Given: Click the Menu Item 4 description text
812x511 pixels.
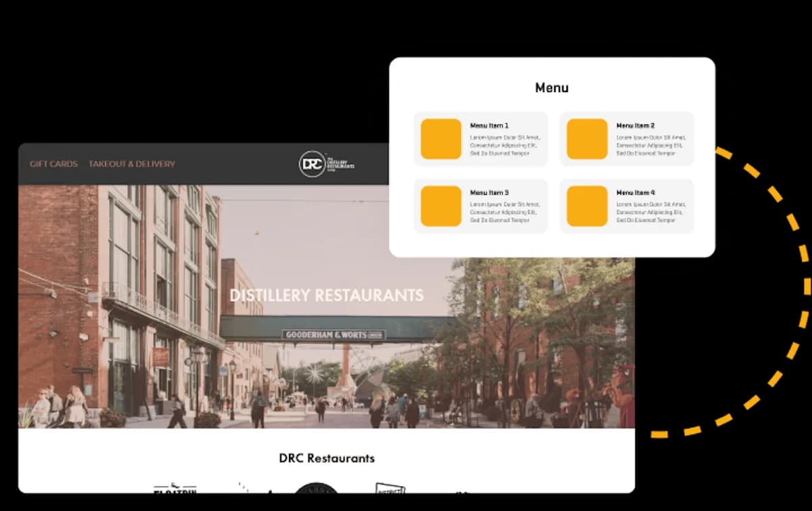Looking at the screenshot, I should 651,212.
